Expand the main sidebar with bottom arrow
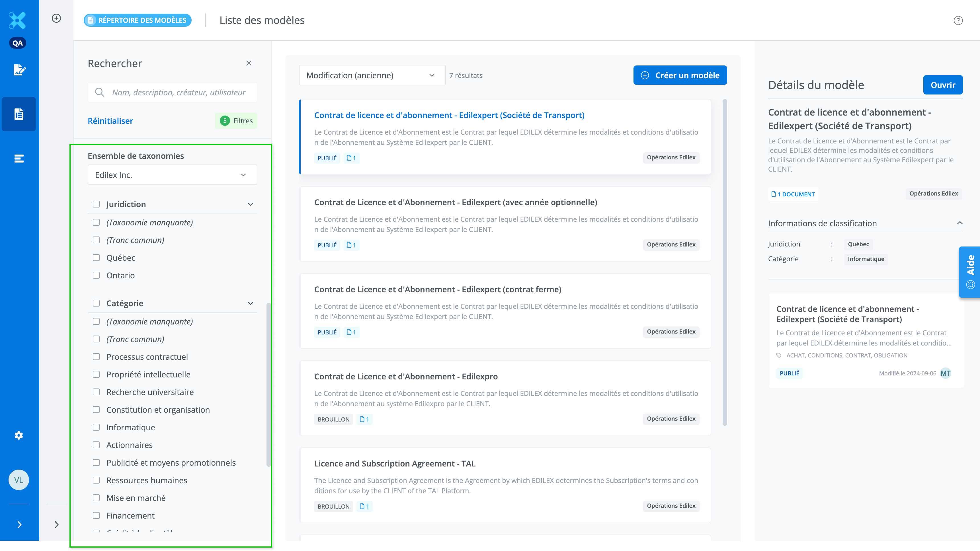 pos(19,525)
